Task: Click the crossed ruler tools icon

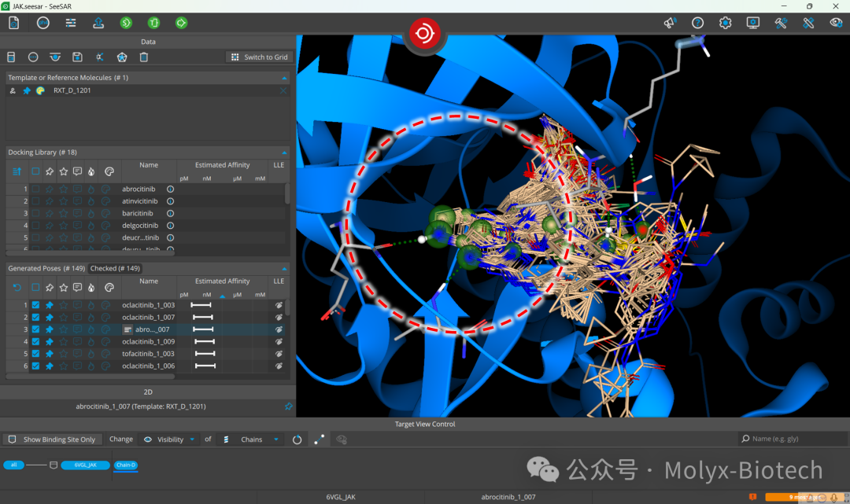Action: (808, 23)
